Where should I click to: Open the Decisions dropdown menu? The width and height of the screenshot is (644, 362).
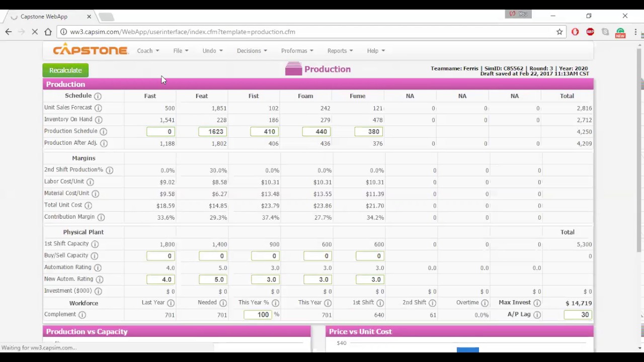click(252, 51)
